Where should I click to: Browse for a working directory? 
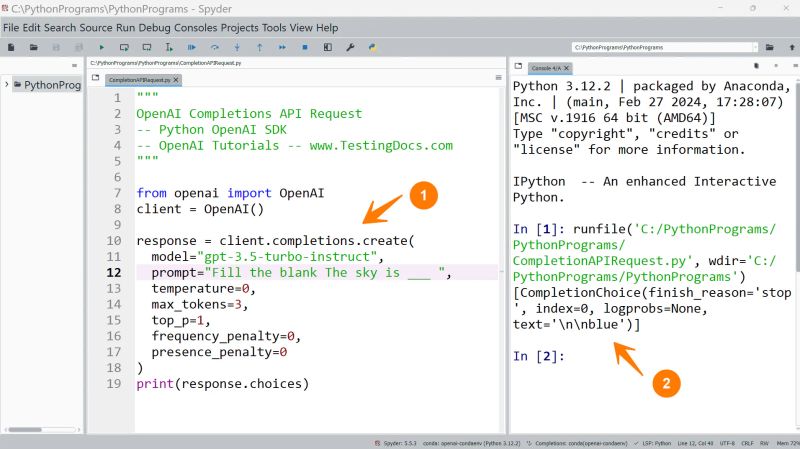(769, 47)
